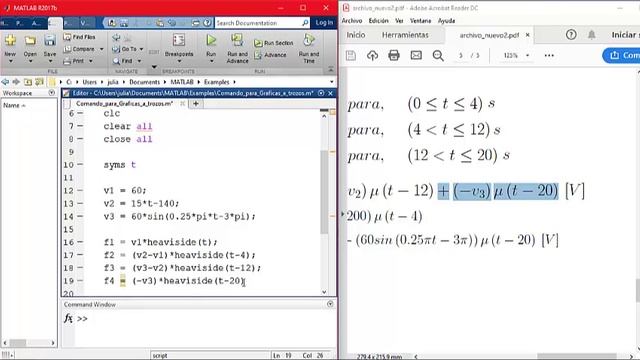
Task: Click Run Section button
Action: point(273,43)
